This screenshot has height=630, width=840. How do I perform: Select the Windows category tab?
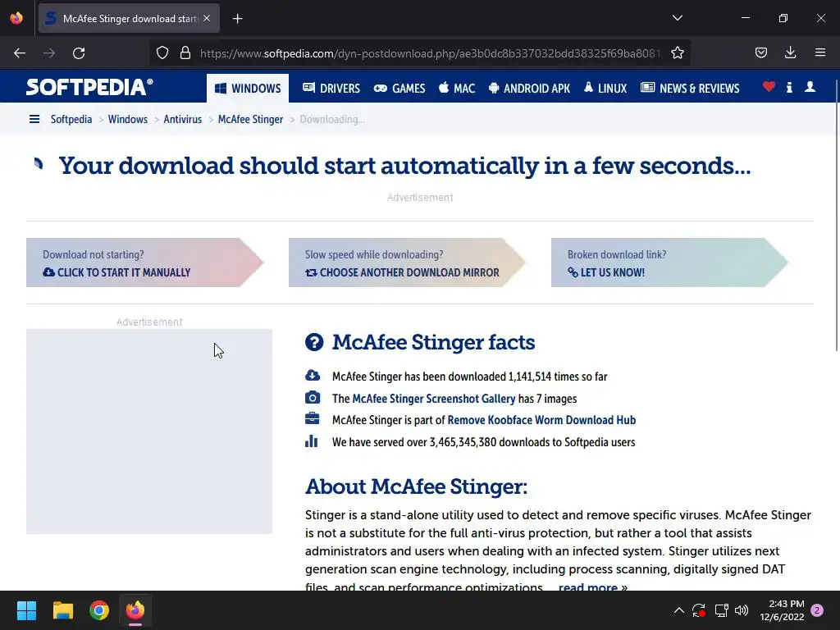(248, 89)
